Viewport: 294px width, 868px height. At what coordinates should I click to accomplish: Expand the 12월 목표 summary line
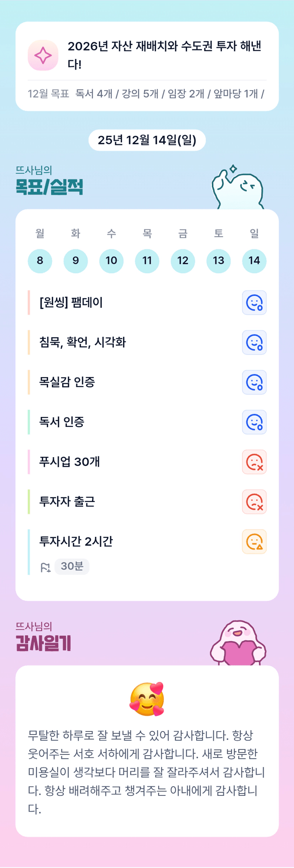[146, 94]
